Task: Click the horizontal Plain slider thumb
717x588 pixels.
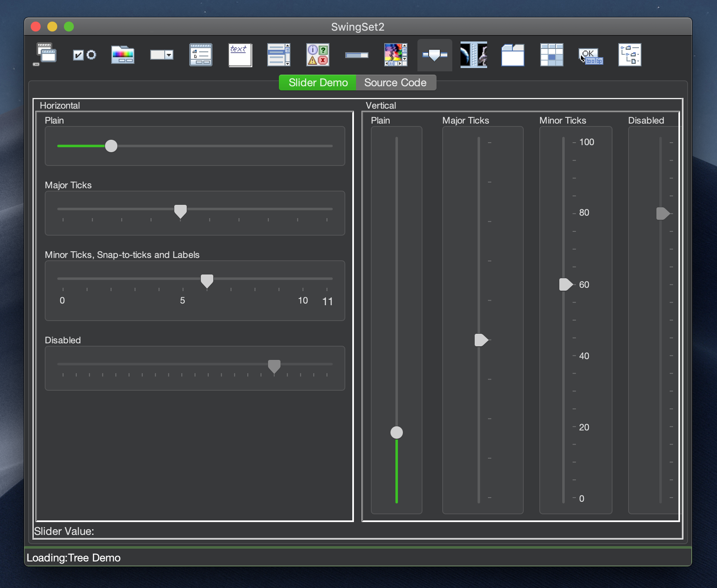Action: pos(111,146)
